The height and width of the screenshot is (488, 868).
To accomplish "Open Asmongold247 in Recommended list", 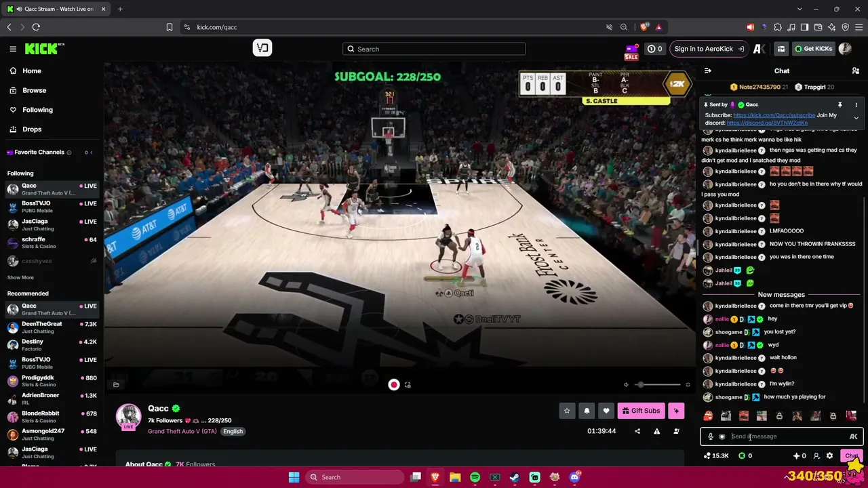I will (52, 434).
